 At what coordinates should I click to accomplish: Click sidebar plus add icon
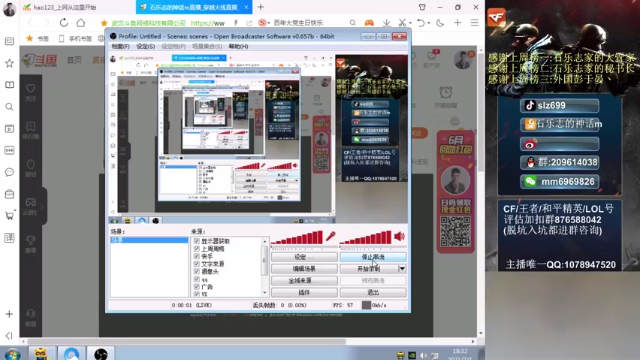(x=9, y=314)
